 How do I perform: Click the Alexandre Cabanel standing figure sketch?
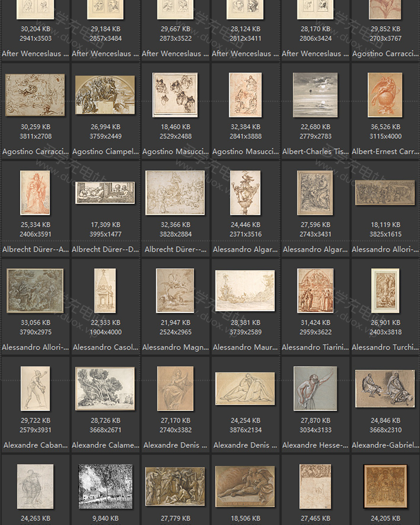(35, 388)
